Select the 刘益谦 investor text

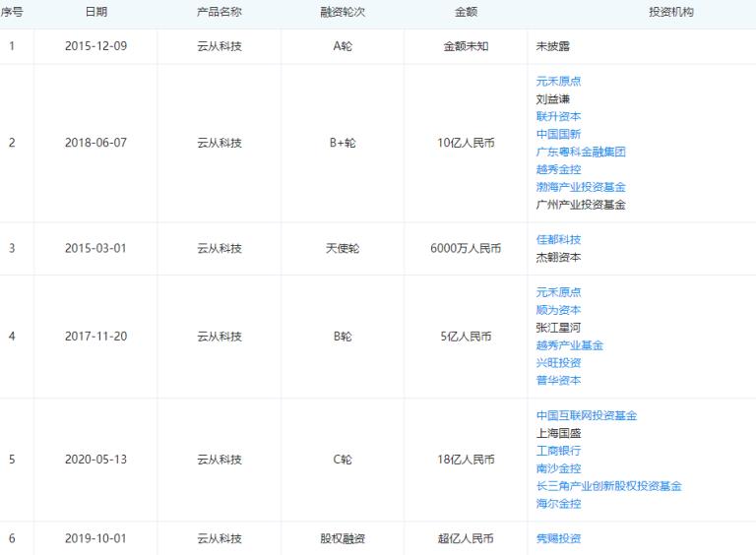coord(552,98)
